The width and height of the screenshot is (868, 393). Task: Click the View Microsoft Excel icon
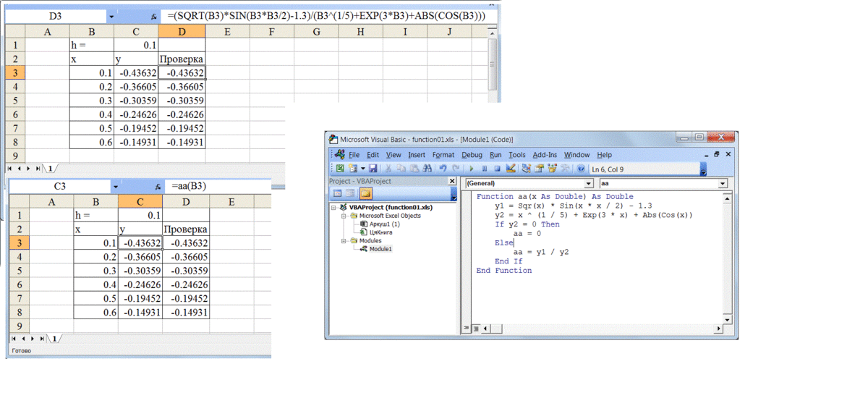[340, 169]
